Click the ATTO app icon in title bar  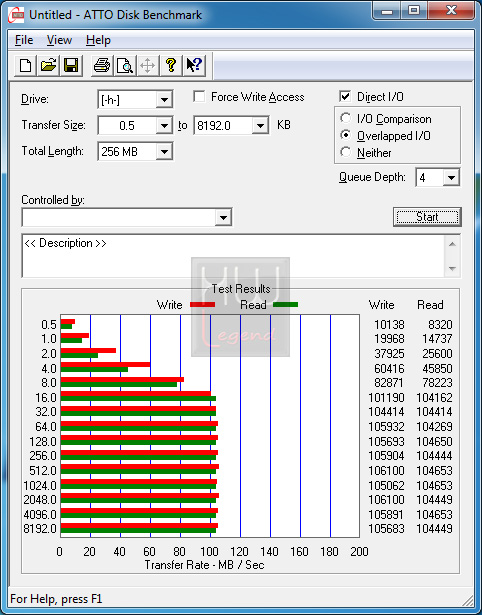pyautogui.click(x=16, y=15)
